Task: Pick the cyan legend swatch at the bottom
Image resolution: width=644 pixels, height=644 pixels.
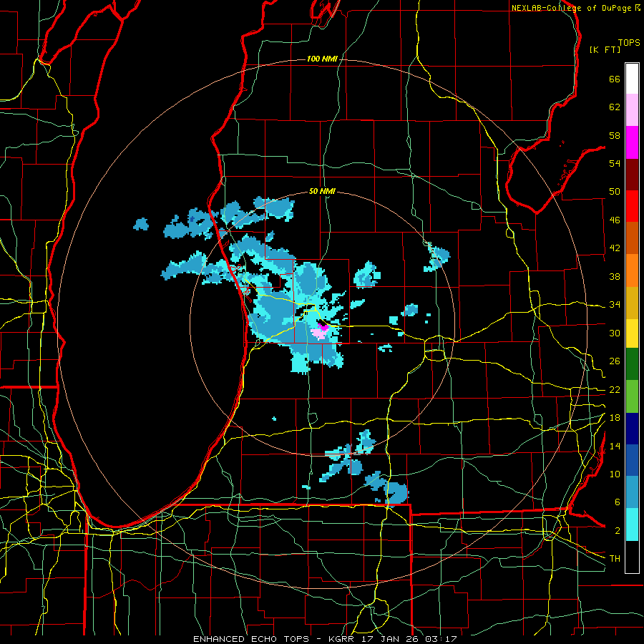Action: (x=632, y=525)
